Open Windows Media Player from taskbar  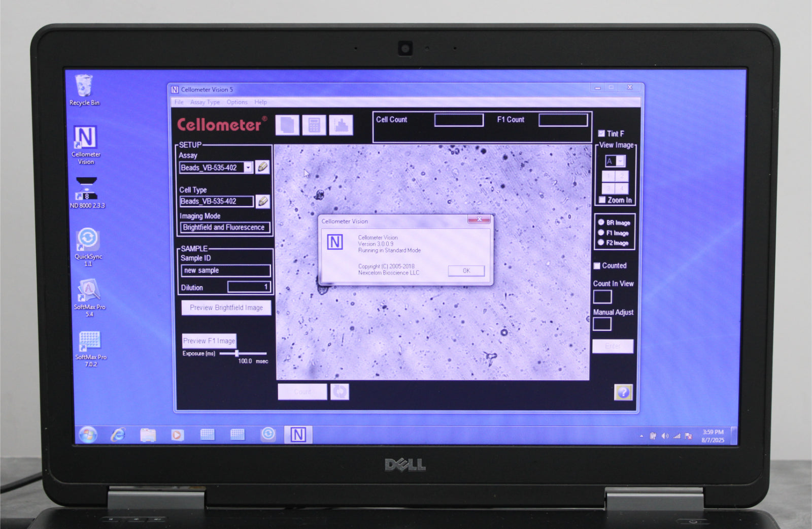click(x=177, y=435)
